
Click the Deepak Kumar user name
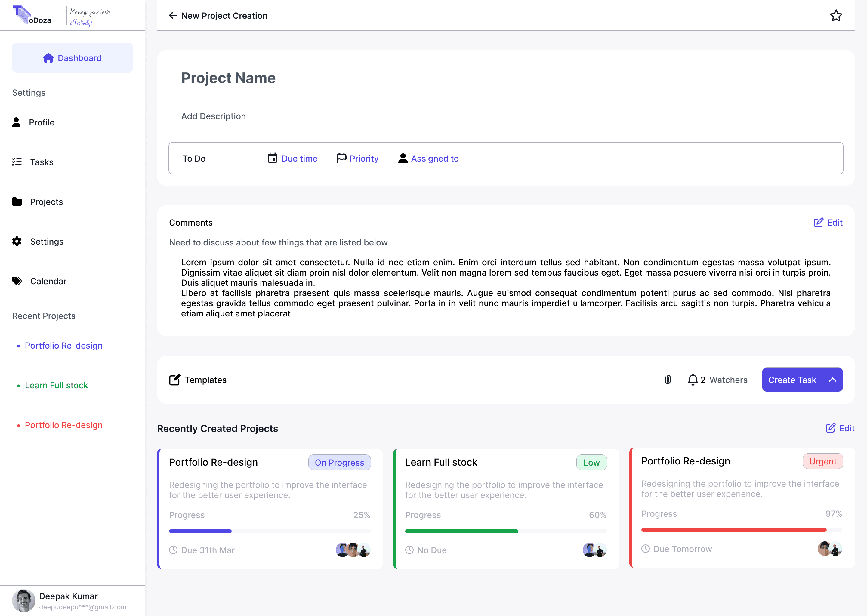click(68, 596)
